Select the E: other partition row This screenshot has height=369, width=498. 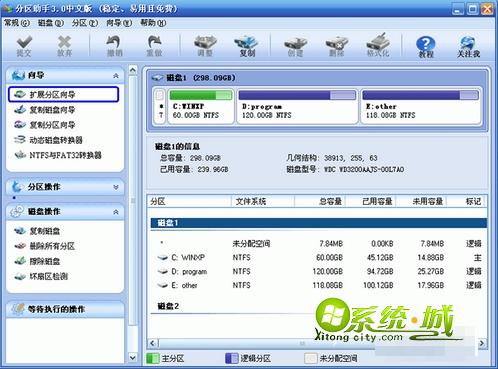[x=319, y=285]
